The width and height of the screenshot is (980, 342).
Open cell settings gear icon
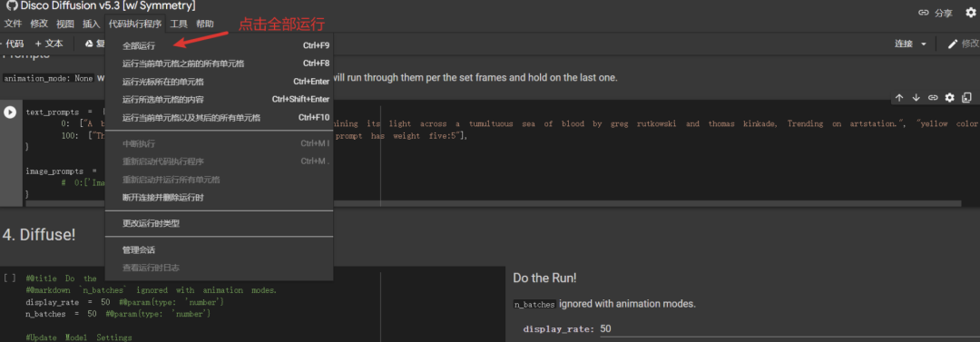[x=950, y=98]
